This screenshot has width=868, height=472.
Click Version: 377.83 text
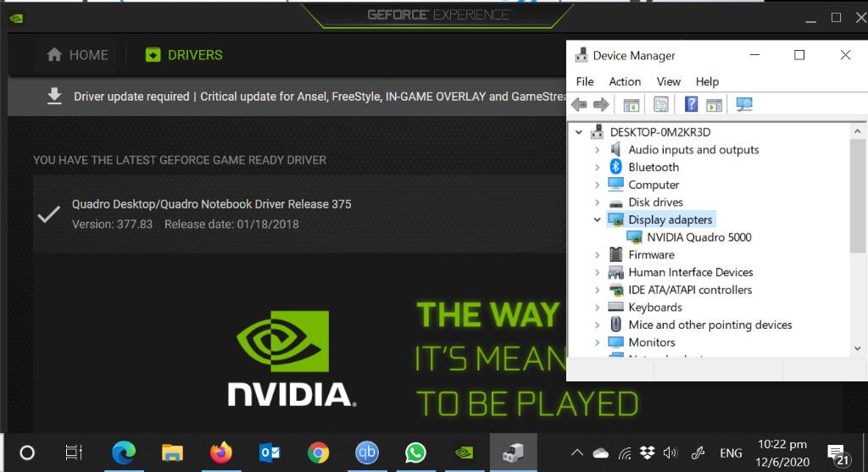[113, 224]
